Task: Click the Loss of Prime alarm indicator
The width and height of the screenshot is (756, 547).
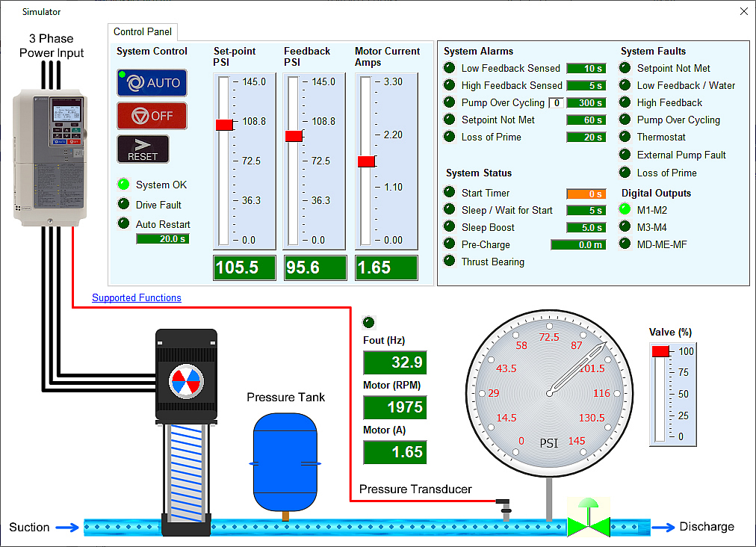Action: click(x=449, y=137)
